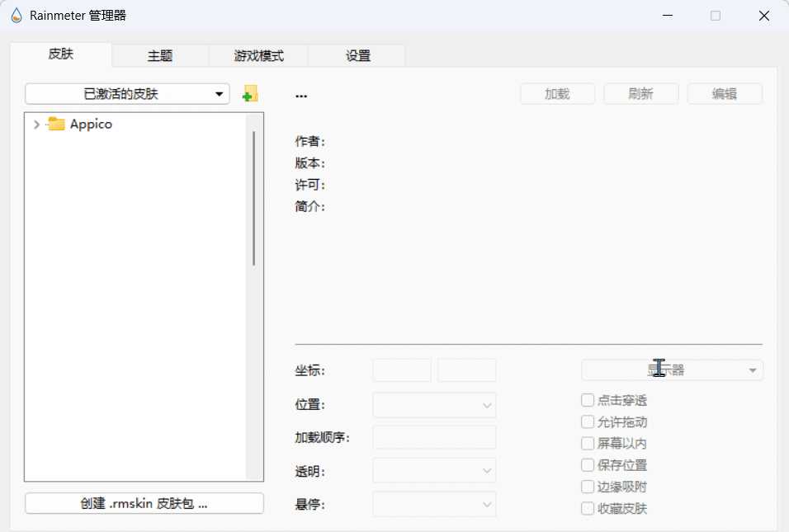The image size is (789, 532).
Task: Click the 编辑 button
Action: 725,94
